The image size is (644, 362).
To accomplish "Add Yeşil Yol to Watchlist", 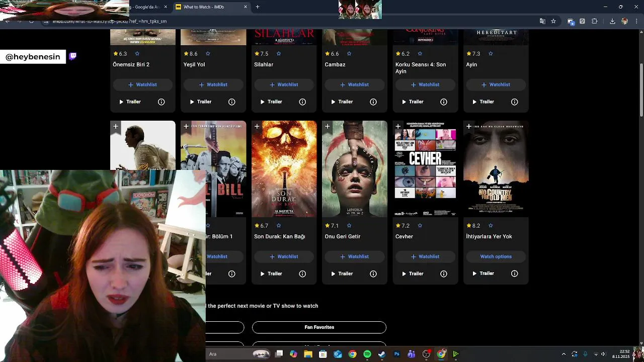I will [x=213, y=84].
